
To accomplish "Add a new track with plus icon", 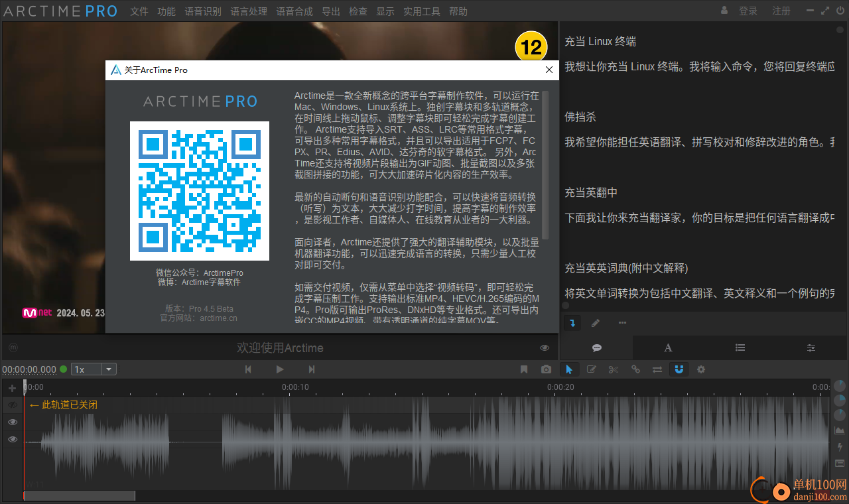I will (x=12, y=388).
